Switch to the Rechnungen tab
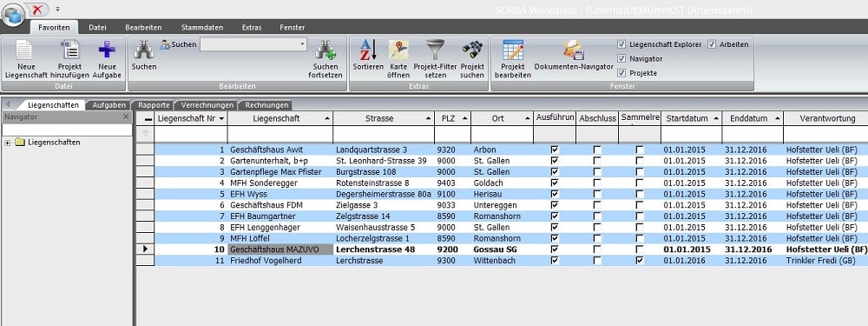This screenshot has height=326, width=868. pos(266,105)
